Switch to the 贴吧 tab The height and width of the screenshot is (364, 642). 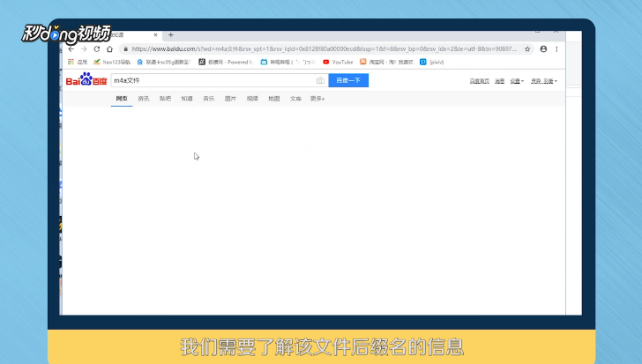pyautogui.click(x=165, y=99)
